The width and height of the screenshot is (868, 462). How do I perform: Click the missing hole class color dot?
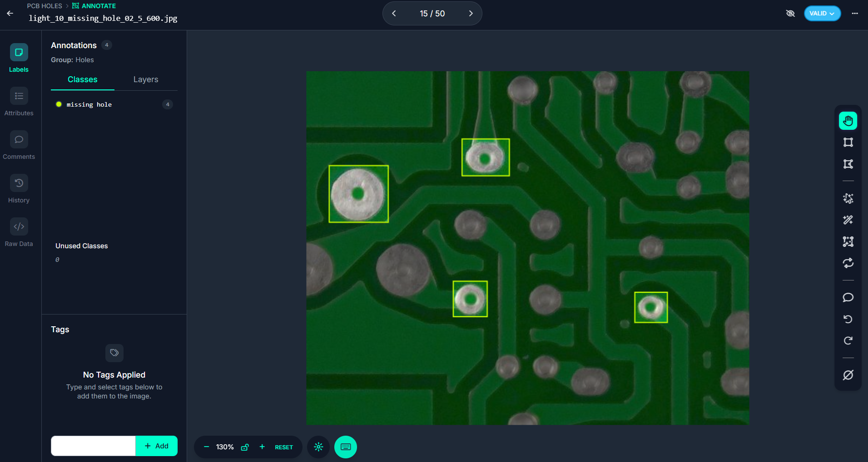click(x=59, y=104)
